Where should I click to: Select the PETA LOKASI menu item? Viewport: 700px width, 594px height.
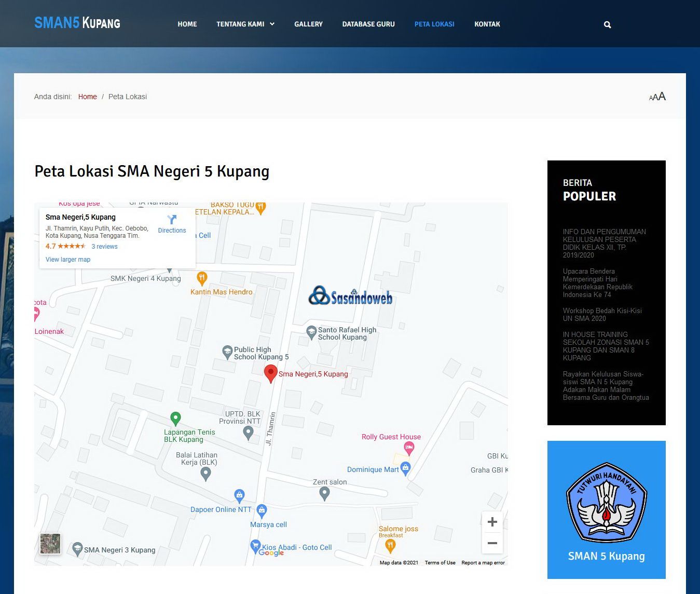click(x=434, y=24)
